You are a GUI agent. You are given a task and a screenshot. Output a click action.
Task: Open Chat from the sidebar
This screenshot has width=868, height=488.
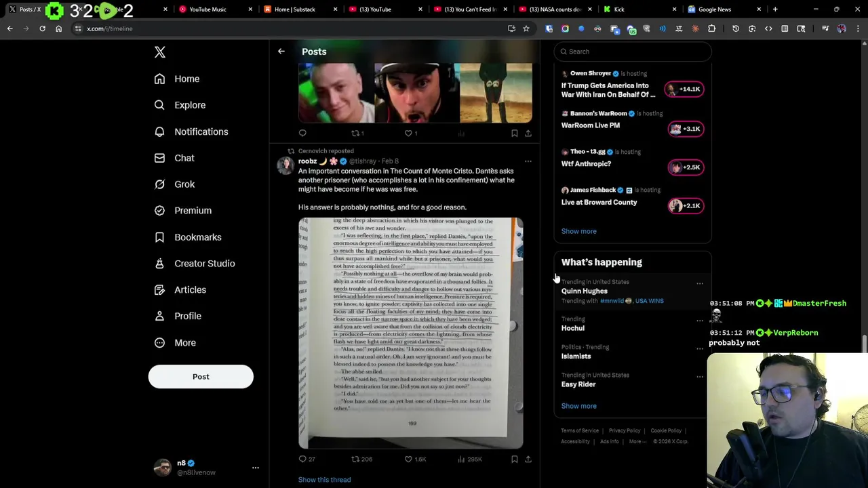tap(174, 158)
